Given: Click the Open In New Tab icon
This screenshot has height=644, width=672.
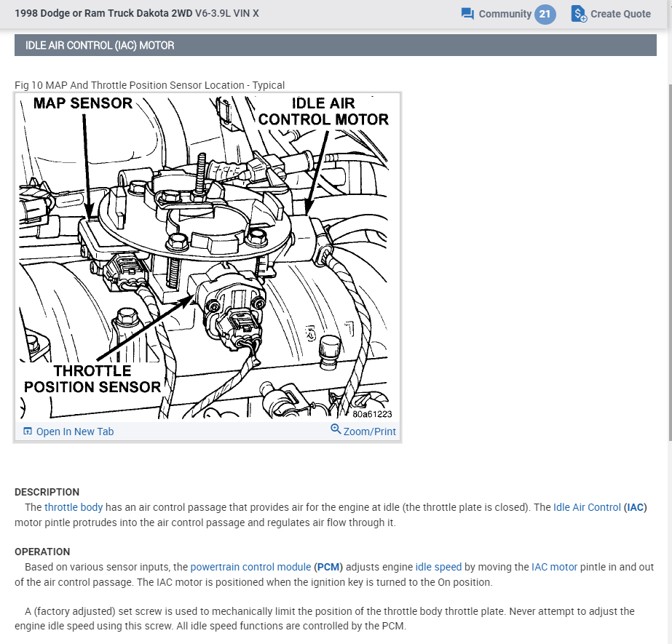Looking at the screenshot, I should pyautogui.click(x=28, y=431).
